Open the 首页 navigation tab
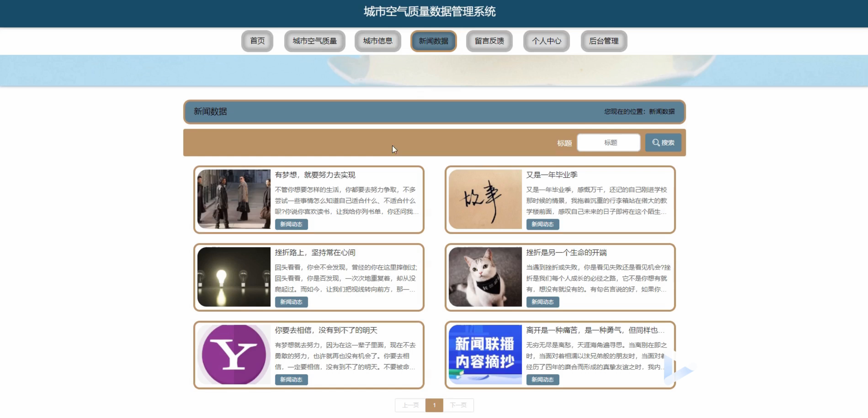Screen dimensions: 868x418 click(x=257, y=41)
